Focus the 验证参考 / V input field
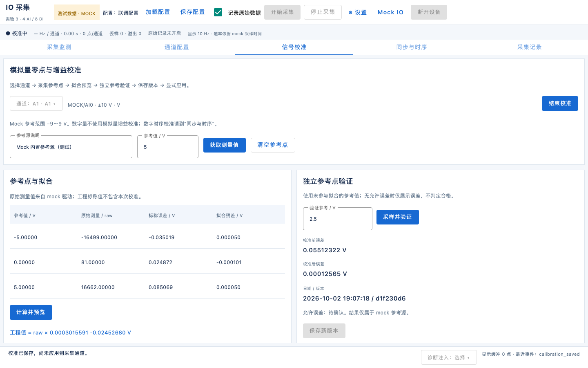588x368 pixels. [338, 219]
